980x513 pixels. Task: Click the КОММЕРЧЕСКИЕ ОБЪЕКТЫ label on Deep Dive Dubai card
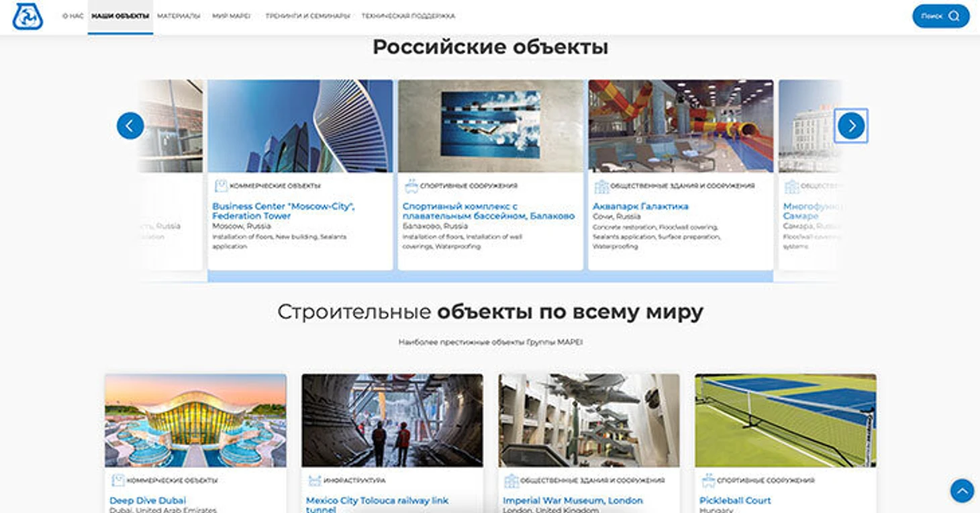(x=172, y=481)
